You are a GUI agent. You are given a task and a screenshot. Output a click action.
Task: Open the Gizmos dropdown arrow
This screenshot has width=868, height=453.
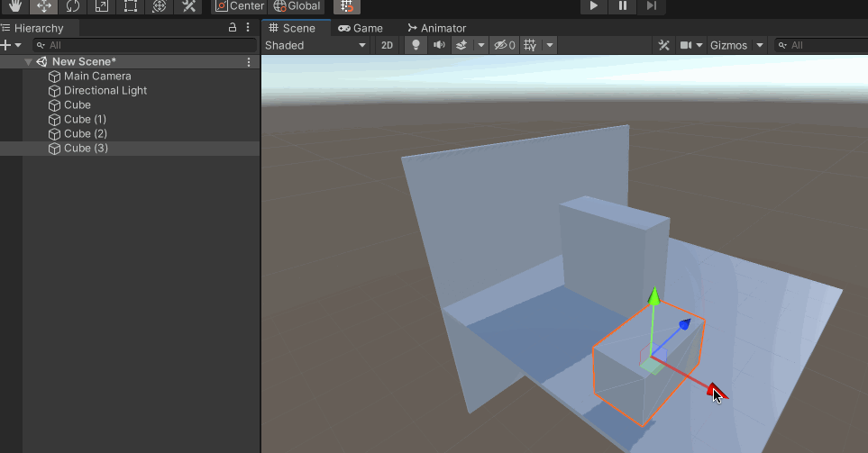[760, 45]
